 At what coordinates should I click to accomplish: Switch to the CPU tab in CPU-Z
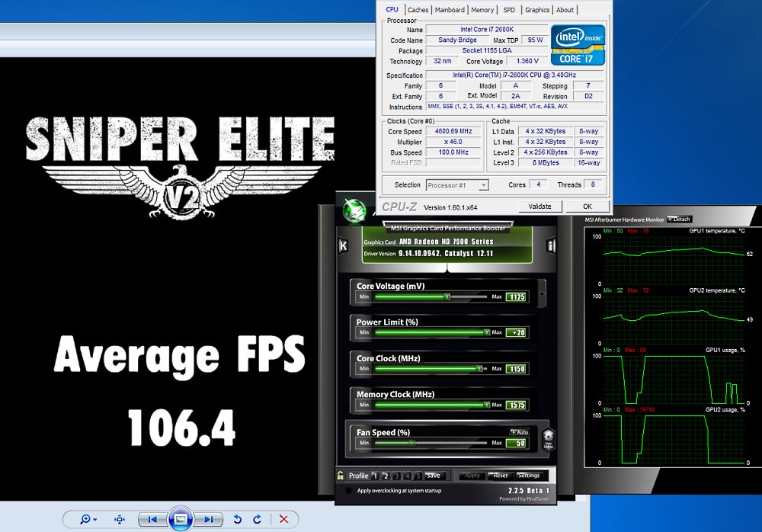(392, 9)
